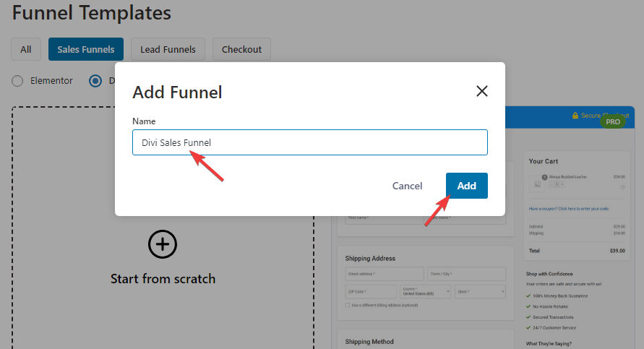Click the Start from scratch label

[163, 279]
